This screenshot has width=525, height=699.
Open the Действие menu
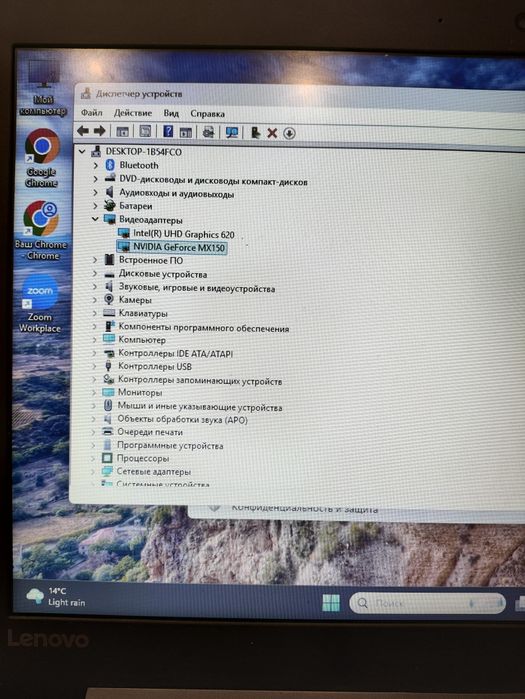[133, 113]
